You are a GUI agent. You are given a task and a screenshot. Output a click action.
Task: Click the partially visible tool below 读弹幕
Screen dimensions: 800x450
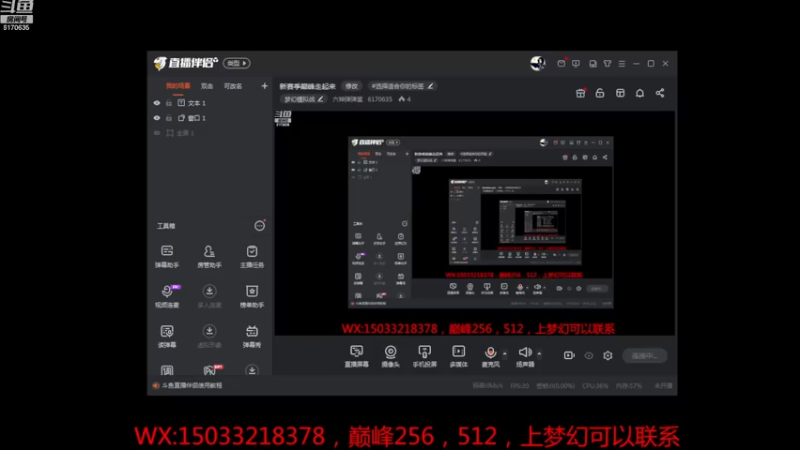tap(167, 370)
